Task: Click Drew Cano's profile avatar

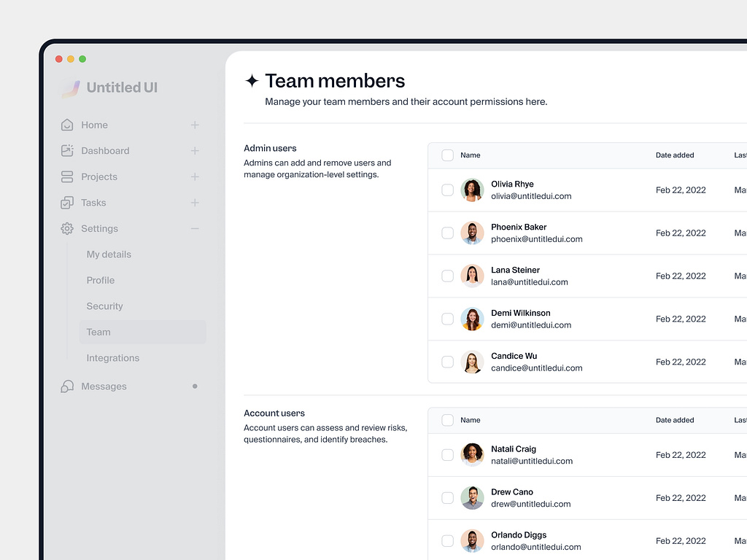Action: pos(472,498)
